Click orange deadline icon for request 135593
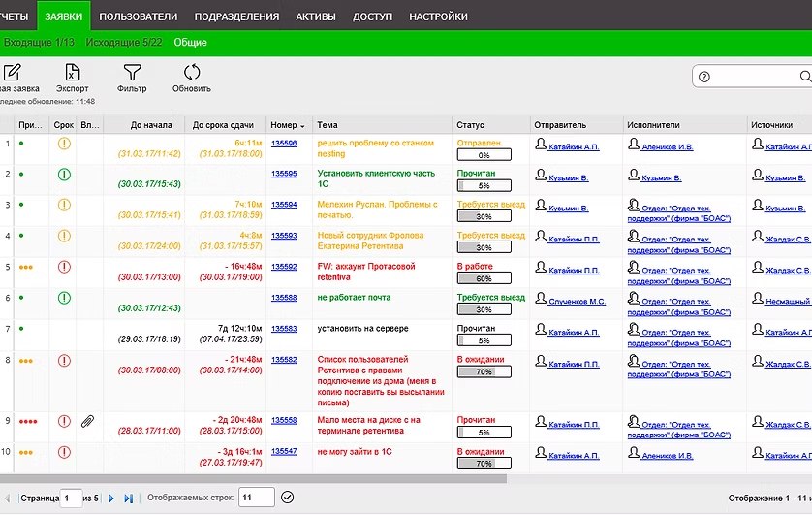812x515 pixels. (64, 237)
